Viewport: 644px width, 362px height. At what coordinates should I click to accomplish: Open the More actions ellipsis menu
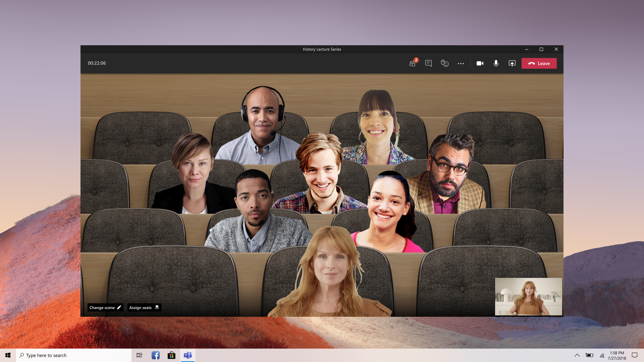pyautogui.click(x=461, y=64)
